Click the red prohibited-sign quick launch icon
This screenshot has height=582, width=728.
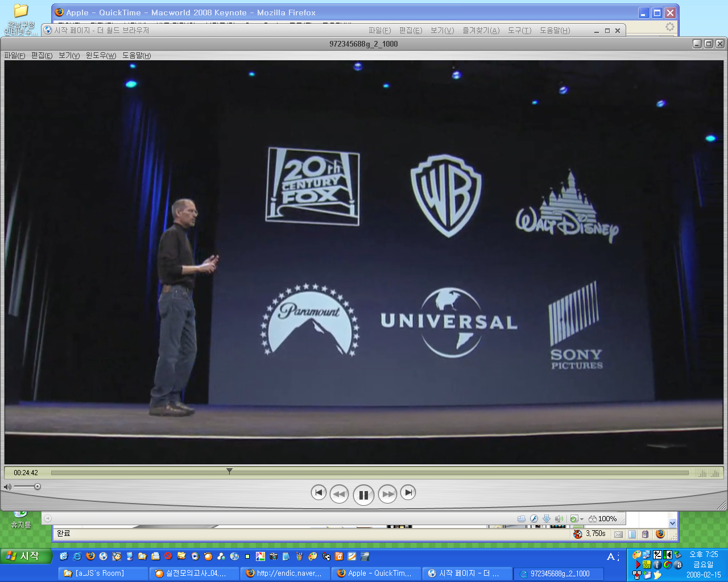tap(168, 556)
